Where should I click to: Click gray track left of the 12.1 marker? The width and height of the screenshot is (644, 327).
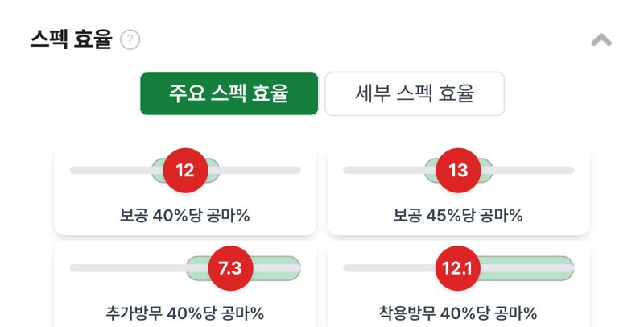pos(390,268)
